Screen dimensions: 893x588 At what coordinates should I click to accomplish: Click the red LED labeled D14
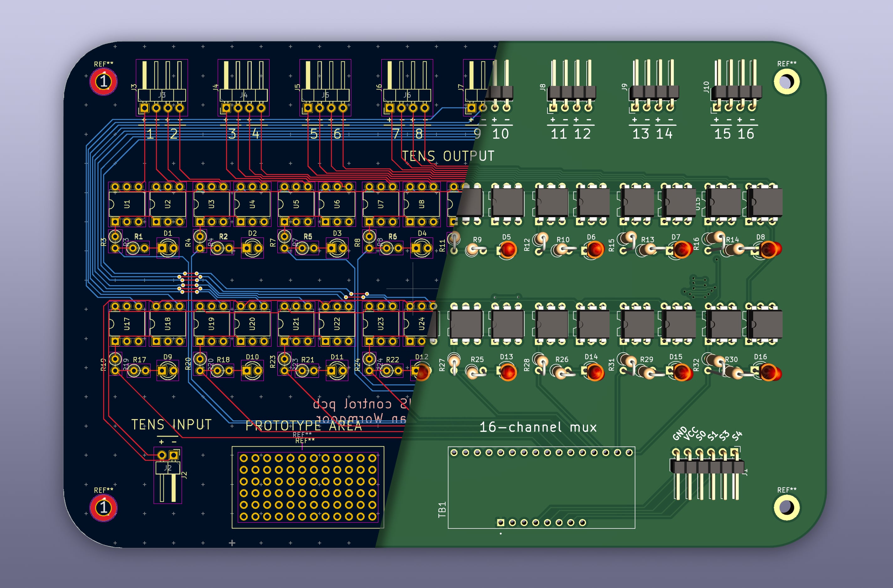595,372
